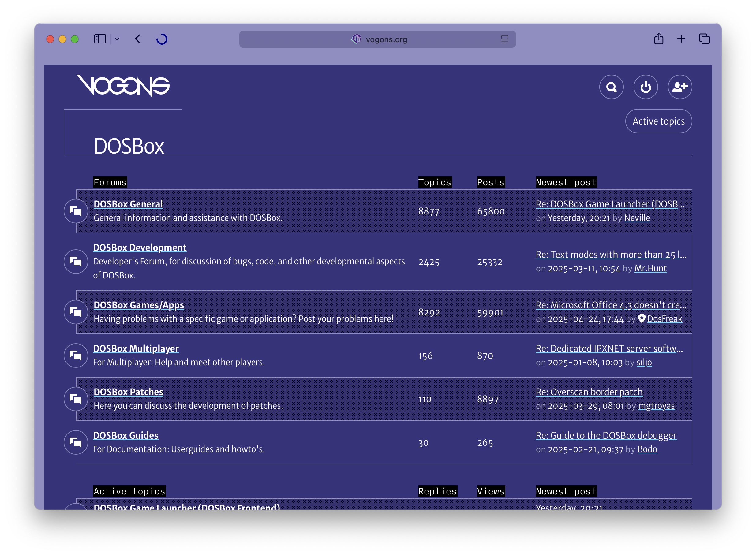
Task: Click Safari share icon
Action: click(x=659, y=39)
